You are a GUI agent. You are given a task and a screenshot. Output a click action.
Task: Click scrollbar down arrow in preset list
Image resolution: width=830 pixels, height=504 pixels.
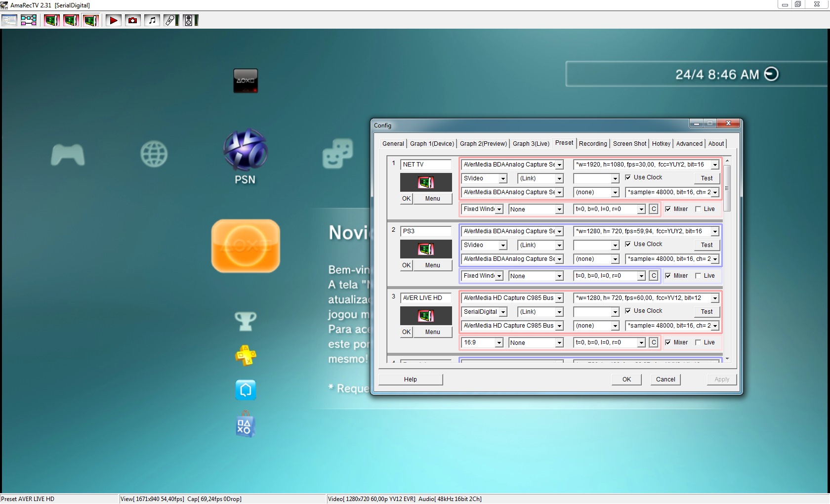(x=727, y=359)
